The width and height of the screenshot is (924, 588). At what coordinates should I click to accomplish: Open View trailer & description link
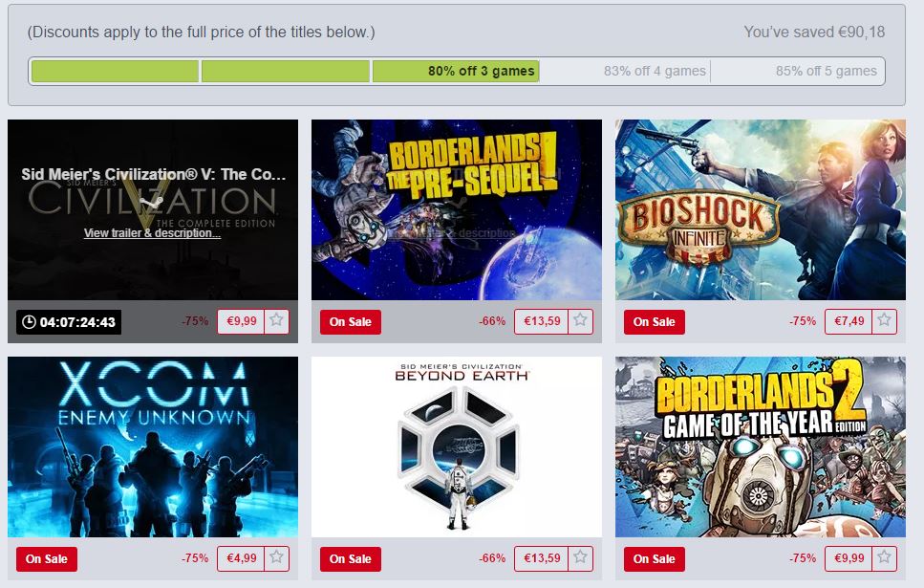click(x=152, y=233)
